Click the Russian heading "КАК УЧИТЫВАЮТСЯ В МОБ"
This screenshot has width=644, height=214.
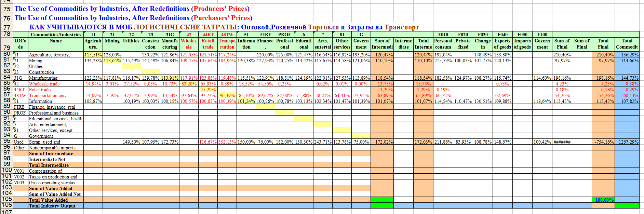[x=81, y=27]
